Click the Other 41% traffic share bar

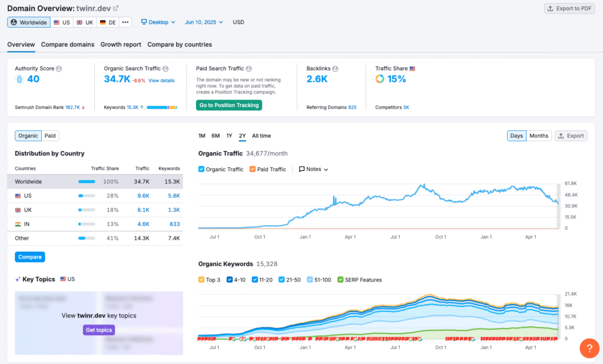(x=87, y=238)
